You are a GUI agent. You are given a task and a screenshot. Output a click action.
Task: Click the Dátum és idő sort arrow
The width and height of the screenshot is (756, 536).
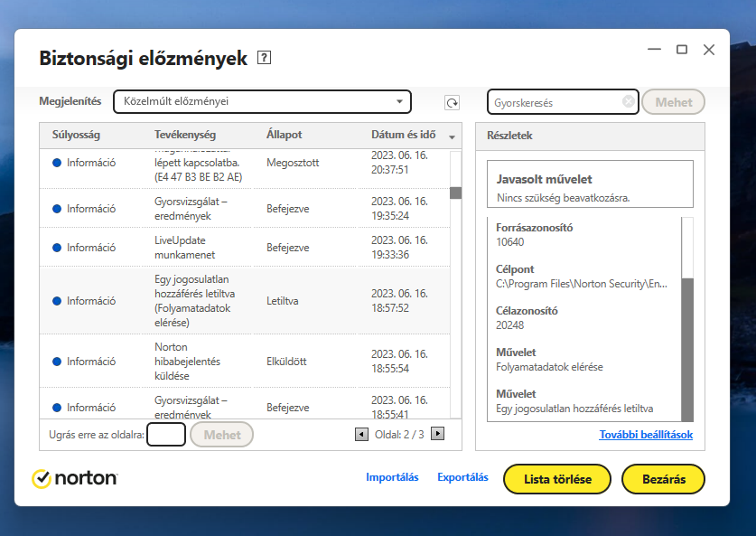[452, 137]
